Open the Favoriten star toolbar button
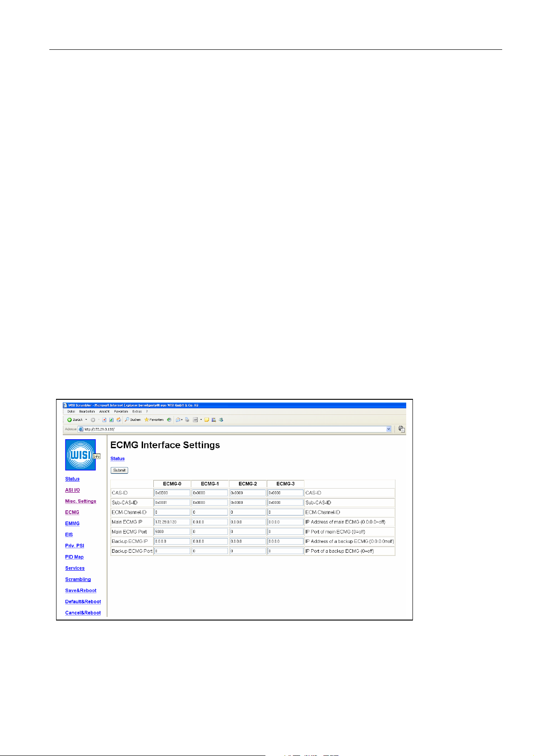Screen dimensions: 534x756 (154, 420)
